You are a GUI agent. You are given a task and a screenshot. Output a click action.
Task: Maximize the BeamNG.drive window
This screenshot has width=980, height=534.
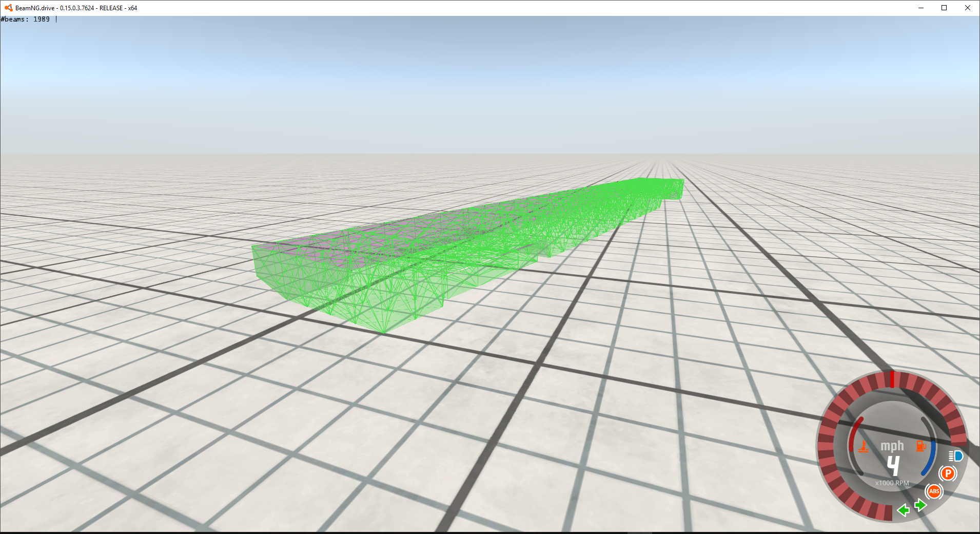944,8
